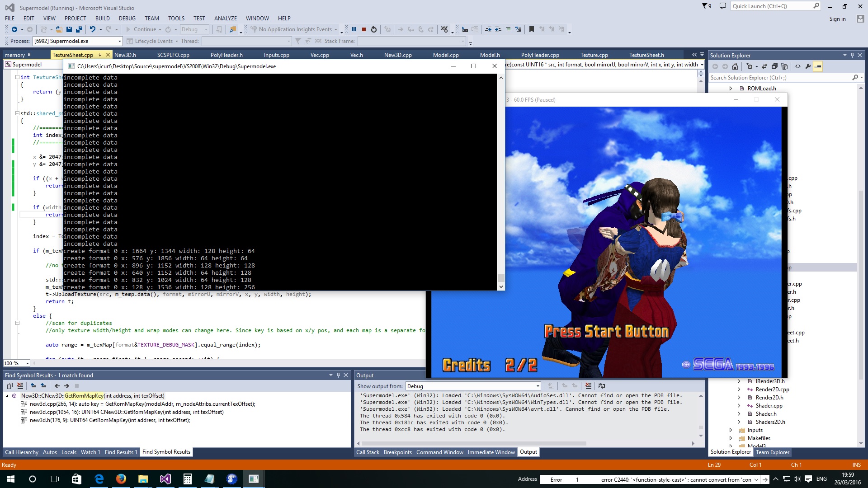868x488 pixels.
Task: Launch Firefox from the Windows taskbar
Action: [121, 479]
